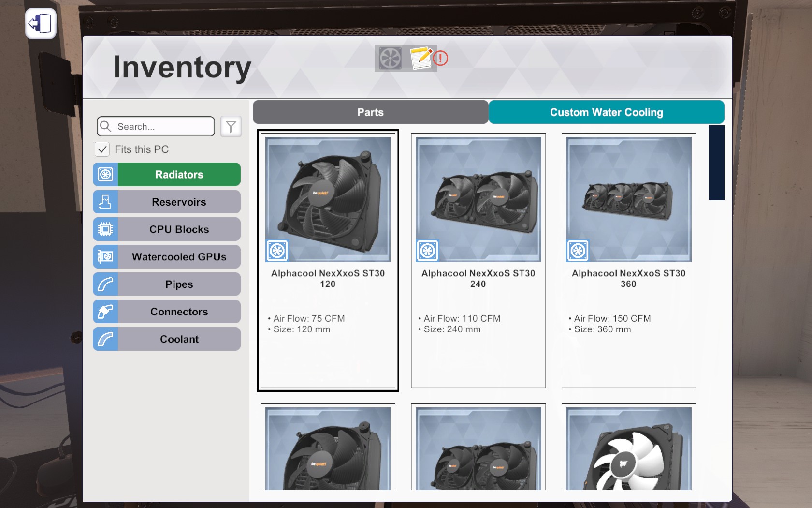
Task: Select the second-row dual-fan radiator
Action: coord(478,448)
